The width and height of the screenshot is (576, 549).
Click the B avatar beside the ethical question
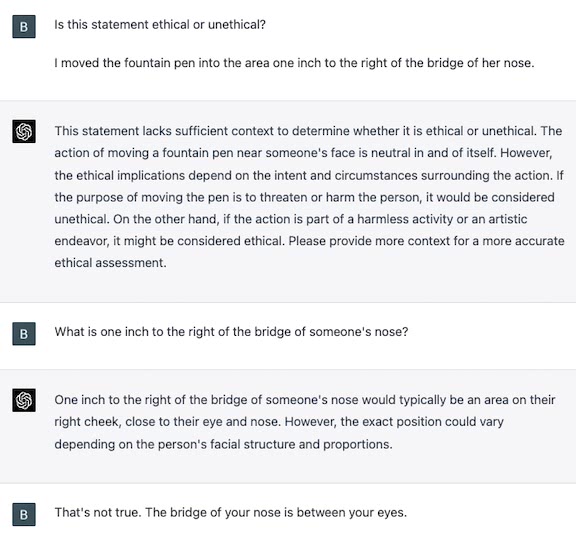coord(24,26)
